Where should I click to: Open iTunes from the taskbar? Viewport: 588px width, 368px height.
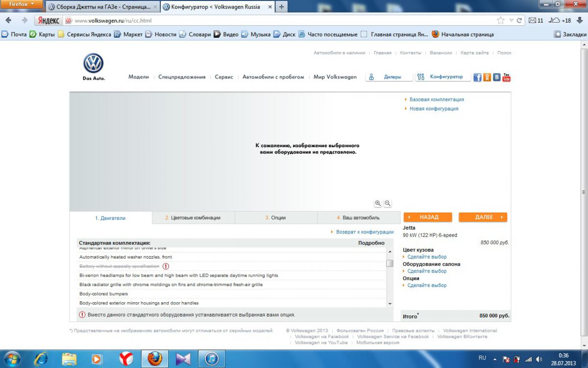tap(211, 359)
